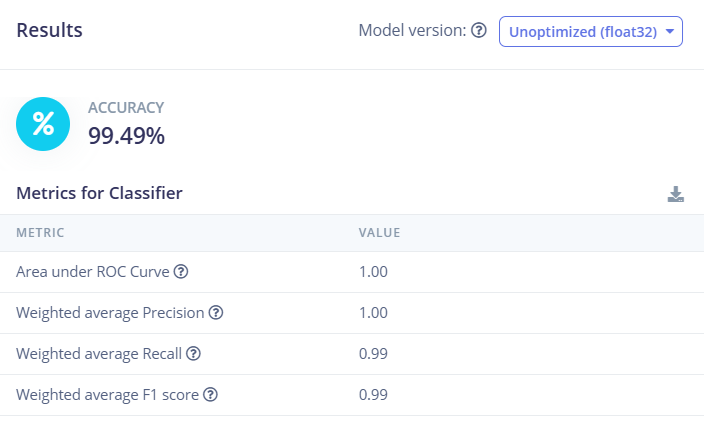Download the classifier metrics
The image size is (704, 426).
point(676,194)
